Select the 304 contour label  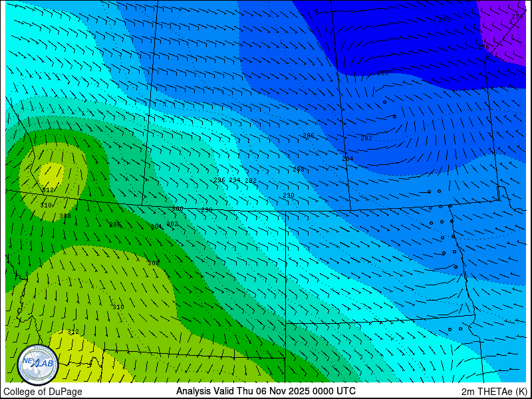click(156, 226)
